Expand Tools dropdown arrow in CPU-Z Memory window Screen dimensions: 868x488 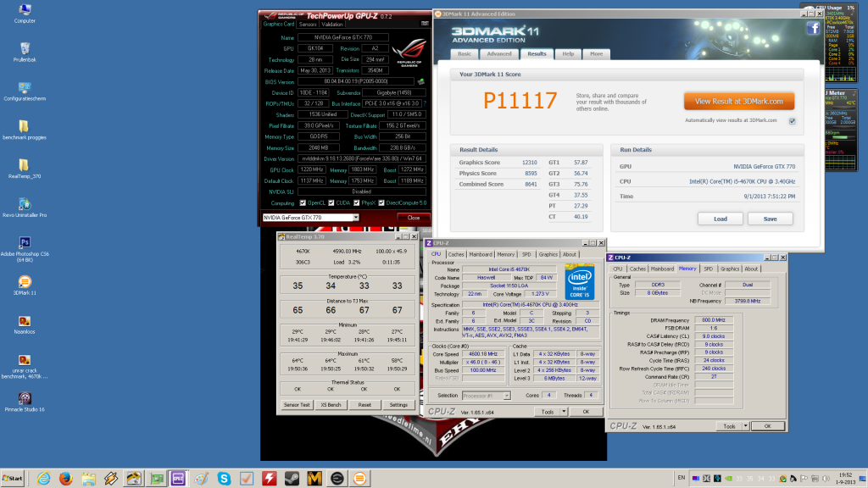pos(746,426)
